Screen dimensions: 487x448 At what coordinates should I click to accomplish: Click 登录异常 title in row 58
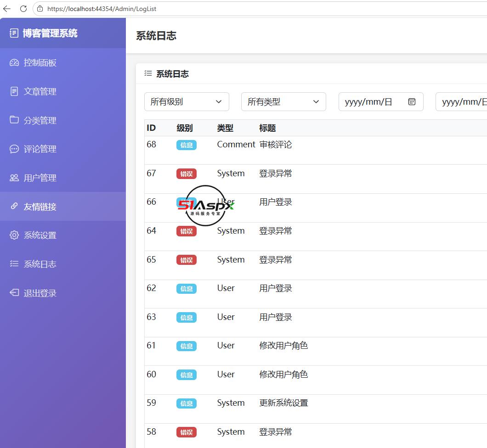276,432
